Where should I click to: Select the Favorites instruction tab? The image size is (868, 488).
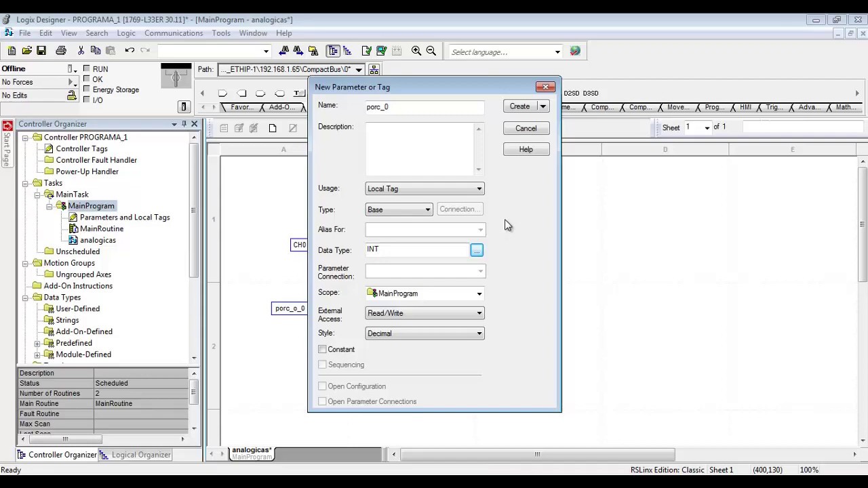pos(242,107)
